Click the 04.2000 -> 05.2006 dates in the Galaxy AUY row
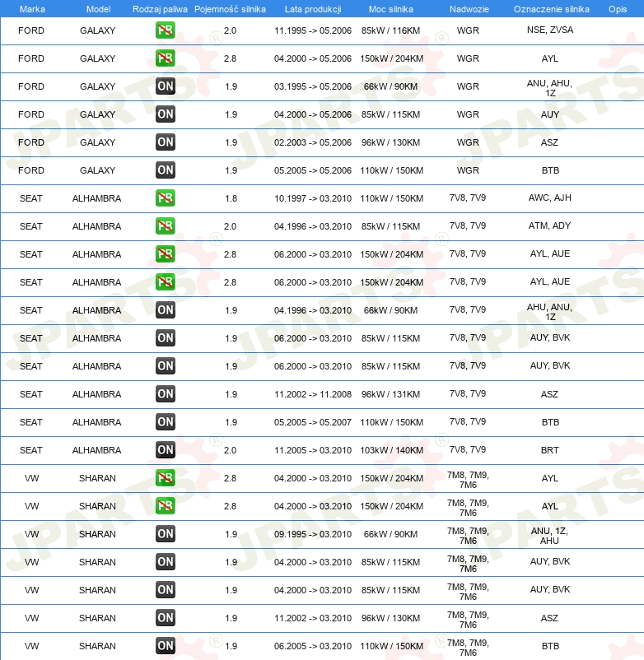The image size is (644, 660). tap(313, 114)
